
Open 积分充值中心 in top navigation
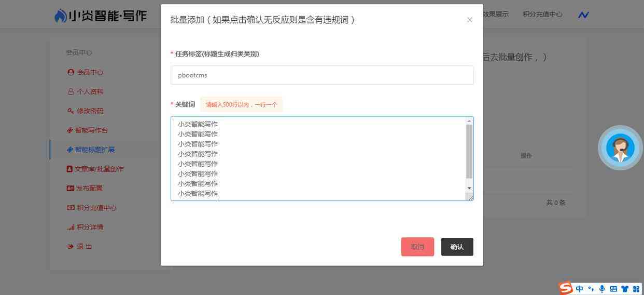click(x=542, y=14)
